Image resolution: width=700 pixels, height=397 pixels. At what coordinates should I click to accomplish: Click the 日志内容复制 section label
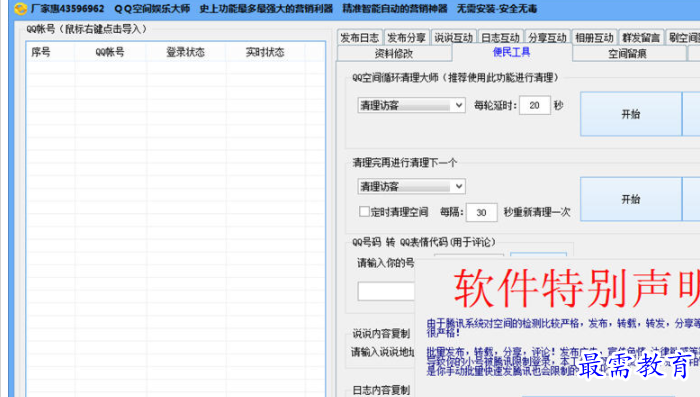(x=381, y=390)
